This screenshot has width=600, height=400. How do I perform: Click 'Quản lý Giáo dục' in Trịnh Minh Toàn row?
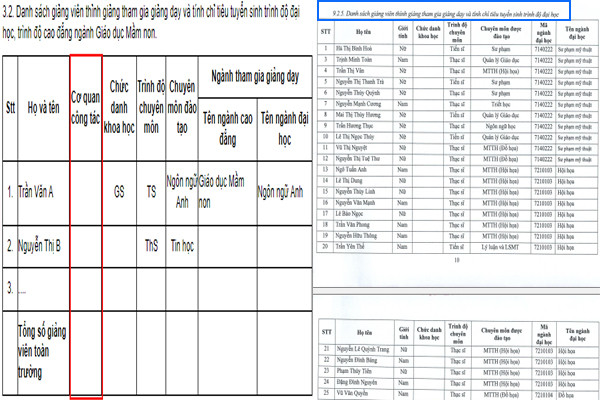(501, 60)
